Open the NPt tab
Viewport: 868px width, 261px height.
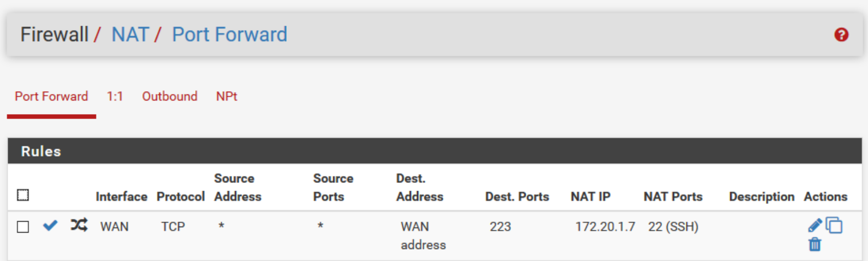tap(226, 97)
